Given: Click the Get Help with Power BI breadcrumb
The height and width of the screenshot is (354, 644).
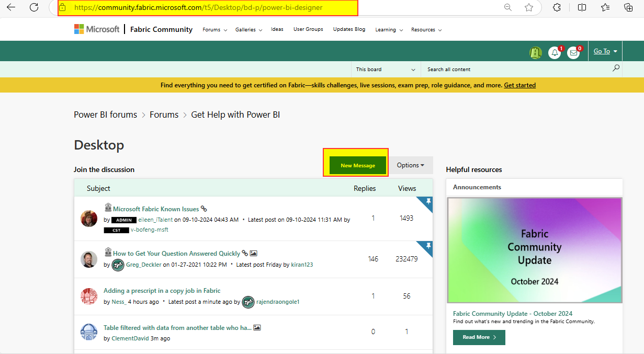Looking at the screenshot, I should 235,115.
